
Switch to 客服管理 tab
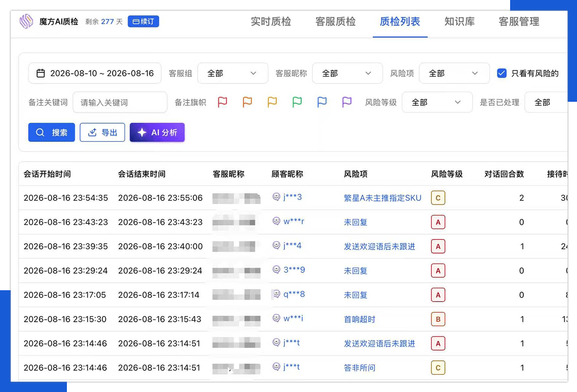coord(519,22)
